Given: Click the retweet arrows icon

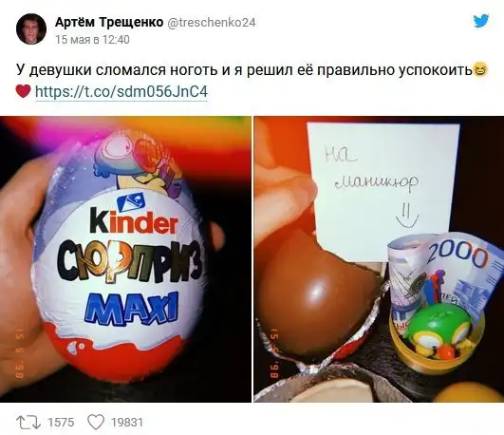Looking at the screenshot, I should [x=28, y=422].
